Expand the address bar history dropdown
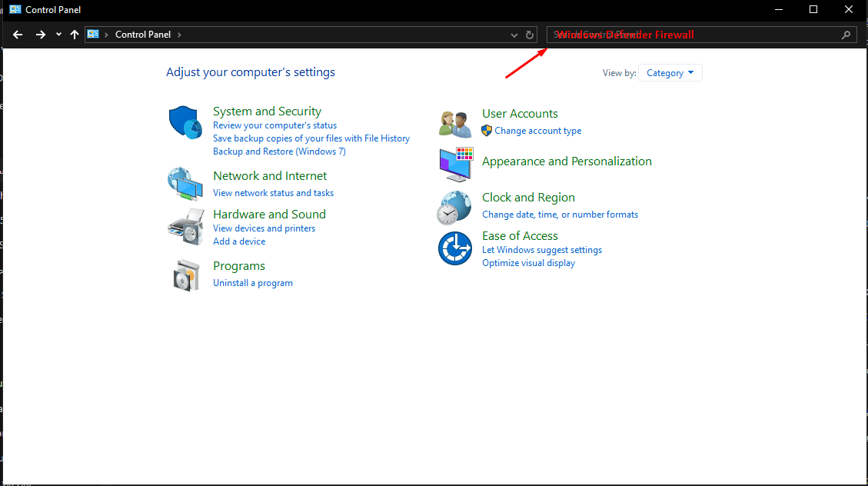 pyautogui.click(x=514, y=35)
